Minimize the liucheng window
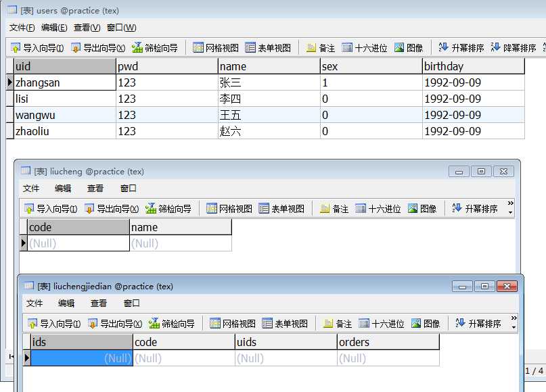The image size is (546, 392). 459,172
